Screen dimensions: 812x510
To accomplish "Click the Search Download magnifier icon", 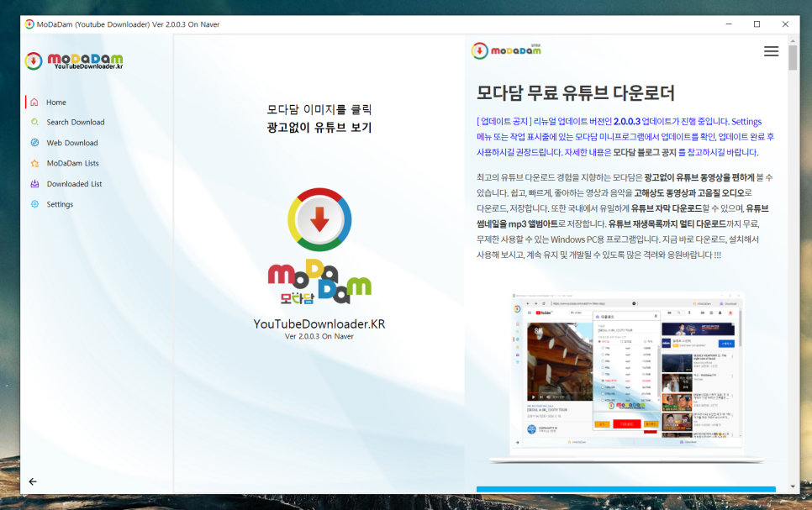I will (34, 122).
